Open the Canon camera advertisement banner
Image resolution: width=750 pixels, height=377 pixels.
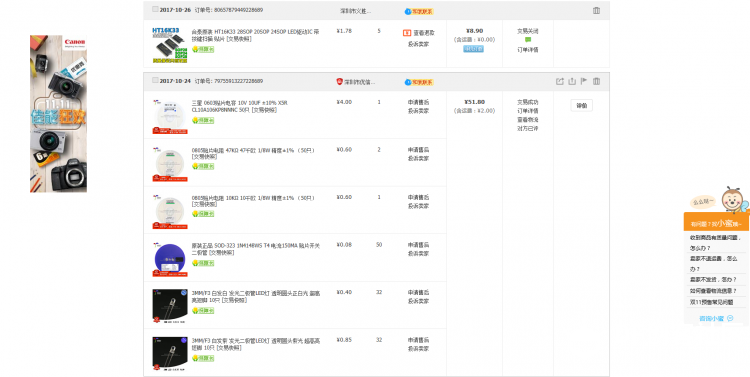[58, 114]
